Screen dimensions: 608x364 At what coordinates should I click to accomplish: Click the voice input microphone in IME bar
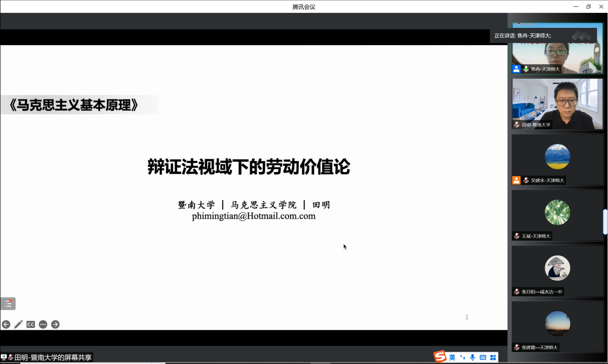click(473, 357)
